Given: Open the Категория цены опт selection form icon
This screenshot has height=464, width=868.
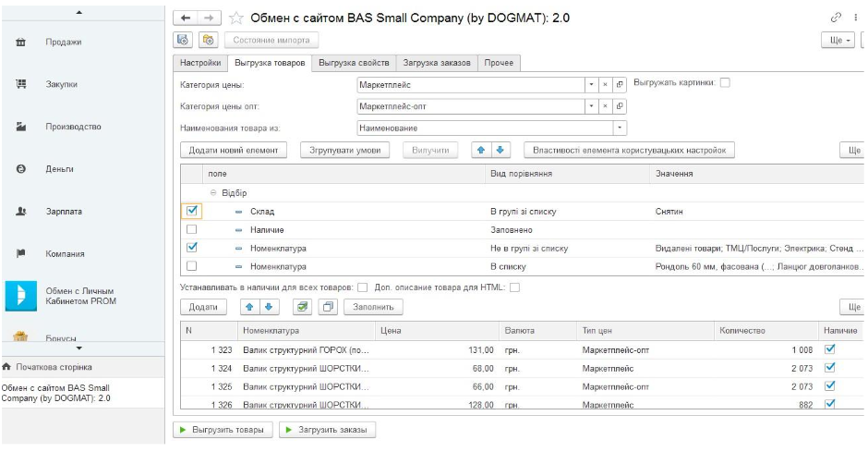Looking at the screenshot, I should tap(620, 106).
